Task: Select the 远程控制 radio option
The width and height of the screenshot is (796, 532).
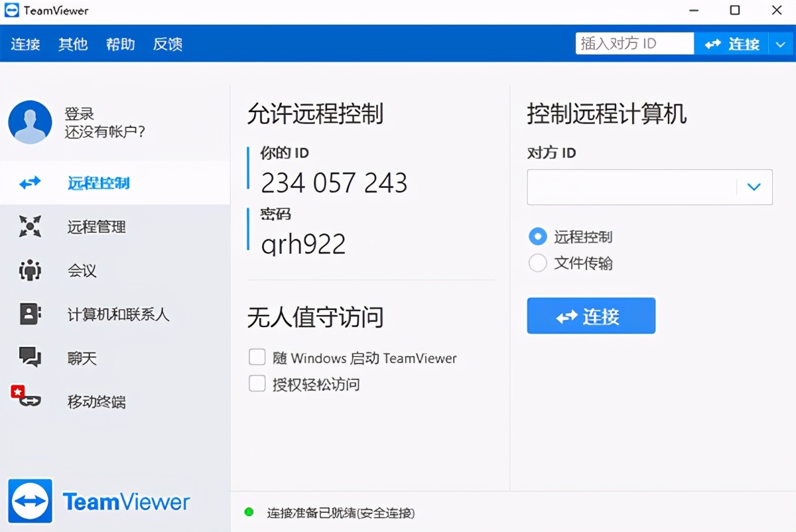Action: click(537, 236)
